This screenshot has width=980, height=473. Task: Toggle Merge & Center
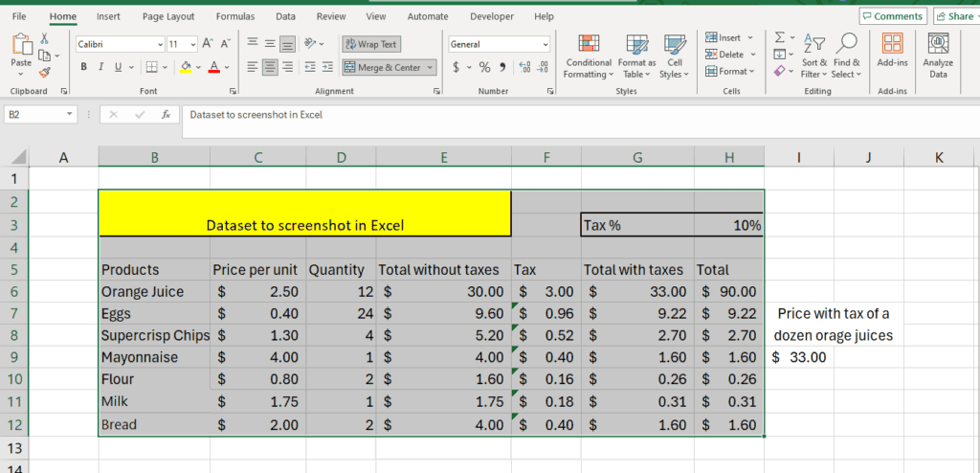383,67
